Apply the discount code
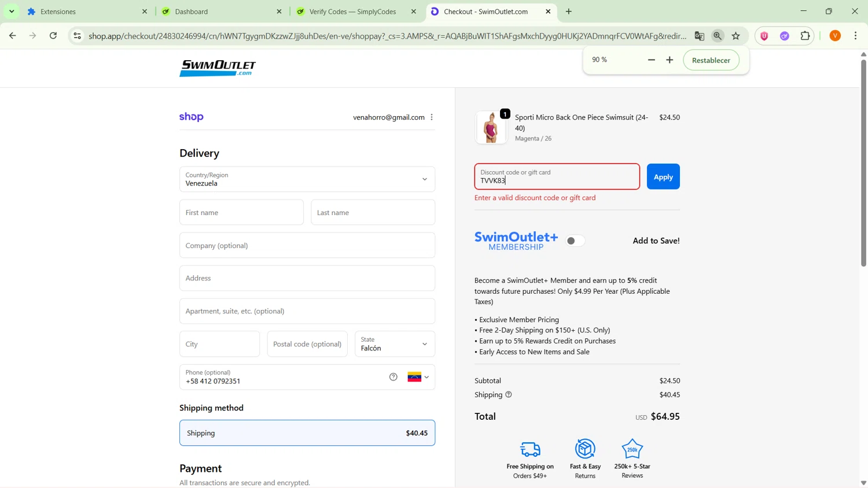 [663, 176]
